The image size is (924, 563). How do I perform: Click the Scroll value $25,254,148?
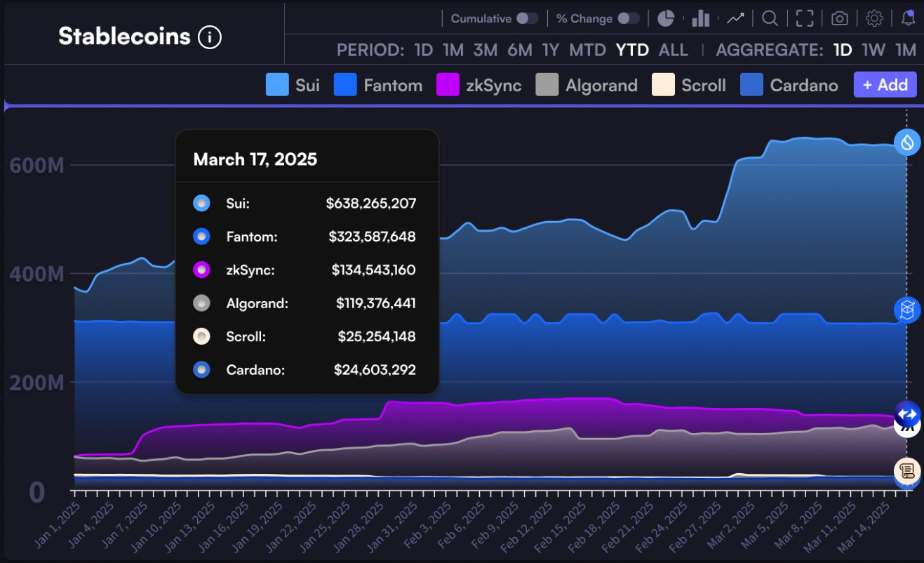tap(377, 336)
